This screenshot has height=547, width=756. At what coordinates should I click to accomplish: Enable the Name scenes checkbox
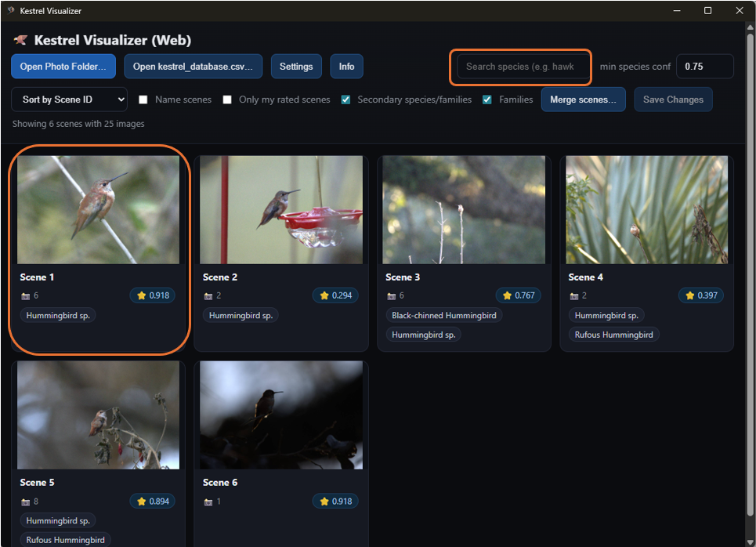pyautogui.click(x=142, y=100)
